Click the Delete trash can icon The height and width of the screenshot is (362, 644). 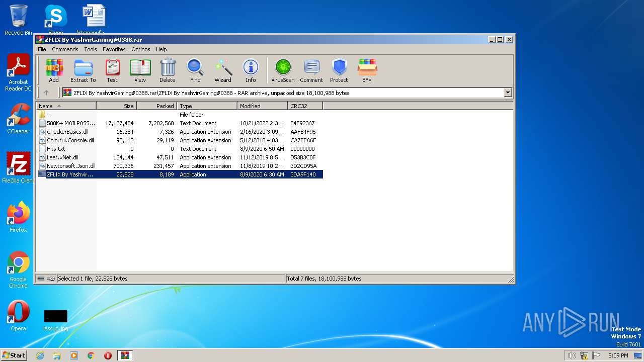click(168, 70)
